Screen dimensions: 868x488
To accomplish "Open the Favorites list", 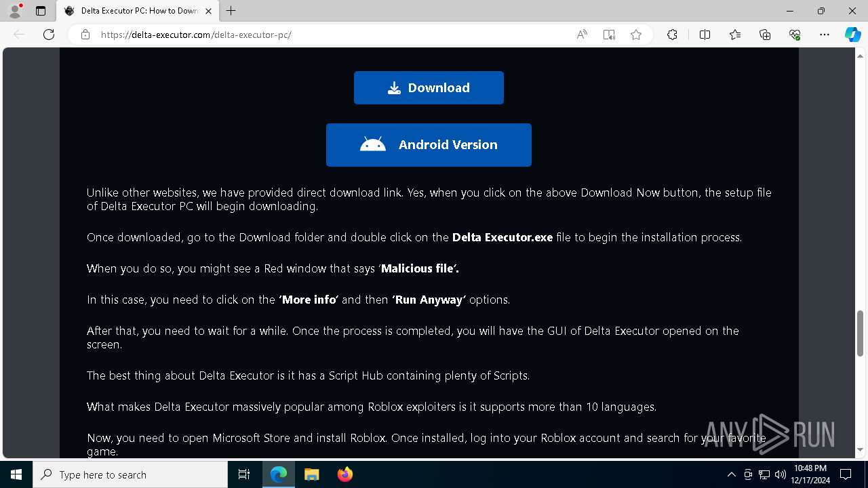I will pyautogui.click(x=735, y=35).
